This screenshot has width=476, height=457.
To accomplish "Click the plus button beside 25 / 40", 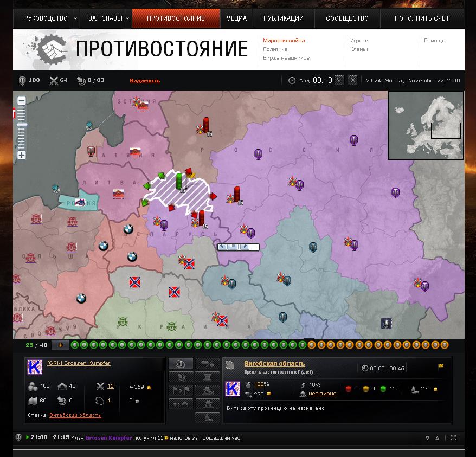I will (60, 345).
